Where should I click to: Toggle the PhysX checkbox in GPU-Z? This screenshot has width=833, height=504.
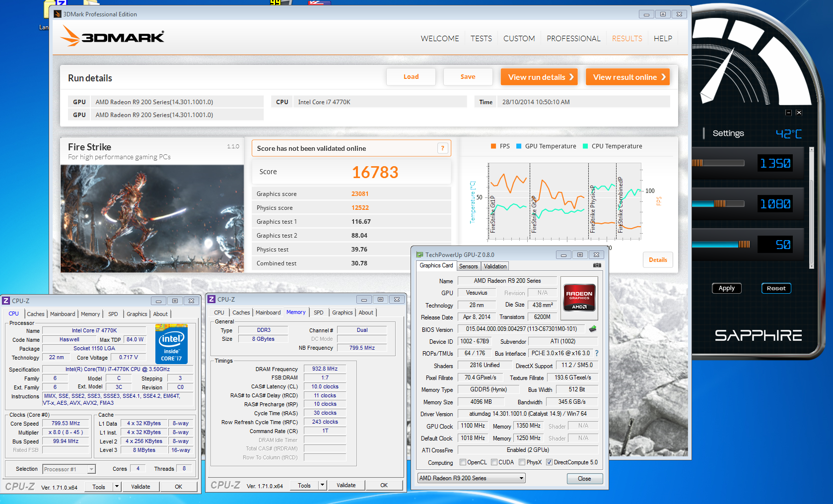coord(522,462)
